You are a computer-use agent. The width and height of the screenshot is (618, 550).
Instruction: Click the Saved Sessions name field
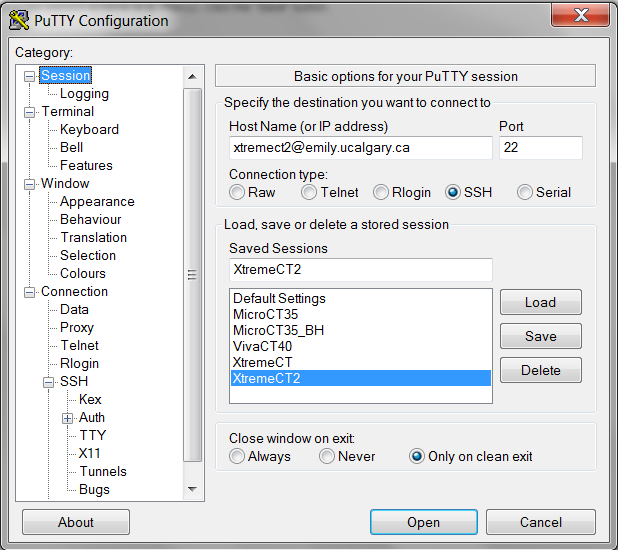coord(361,270)
